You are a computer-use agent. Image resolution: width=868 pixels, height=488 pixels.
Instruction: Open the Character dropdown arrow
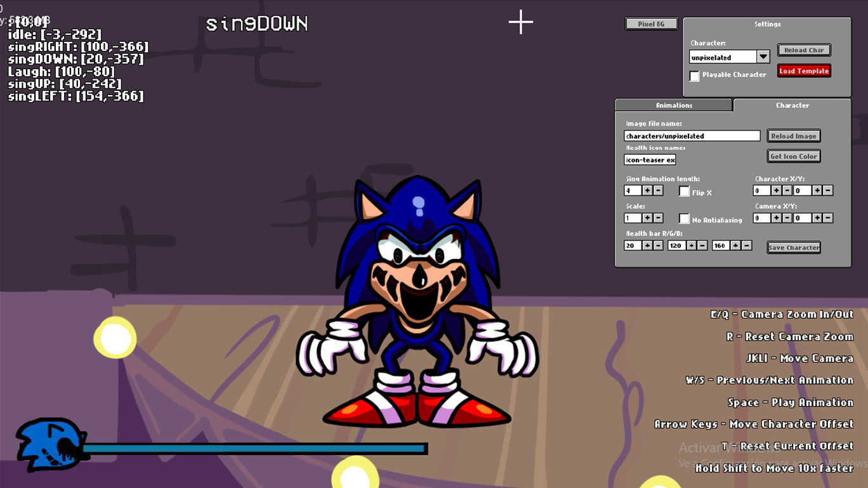(x=763, y=57)
